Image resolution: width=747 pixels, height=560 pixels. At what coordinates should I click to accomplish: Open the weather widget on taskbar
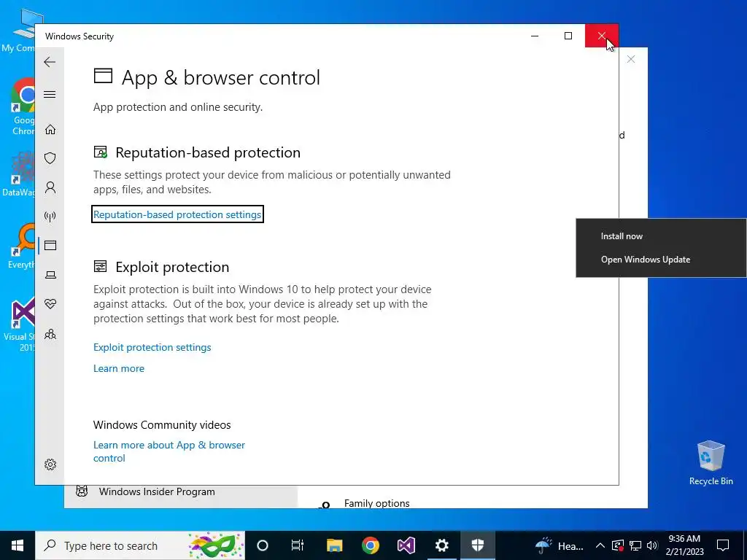pyautogui.click(x=560, y=545)
